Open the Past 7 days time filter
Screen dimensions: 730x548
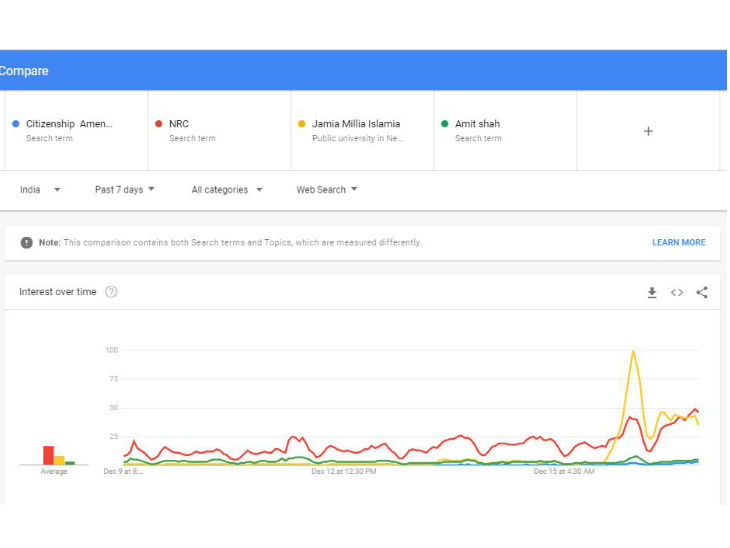[x=124, y=190]
